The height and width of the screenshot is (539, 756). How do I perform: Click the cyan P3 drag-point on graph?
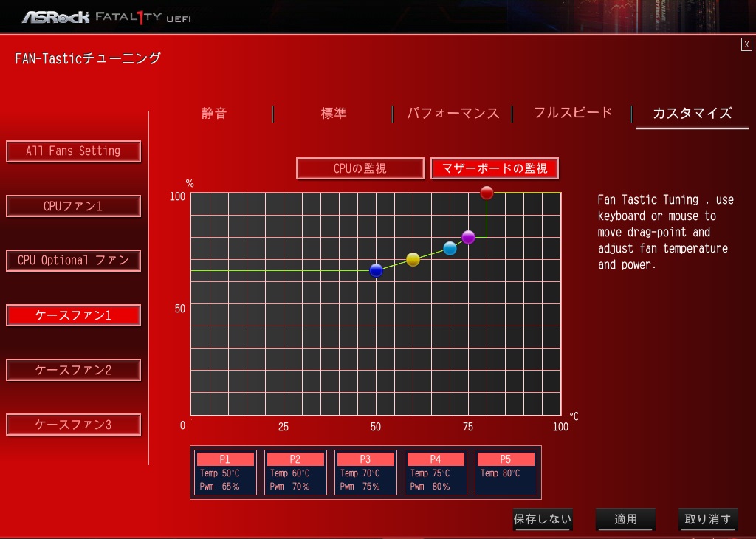click(x=450, y=248)
